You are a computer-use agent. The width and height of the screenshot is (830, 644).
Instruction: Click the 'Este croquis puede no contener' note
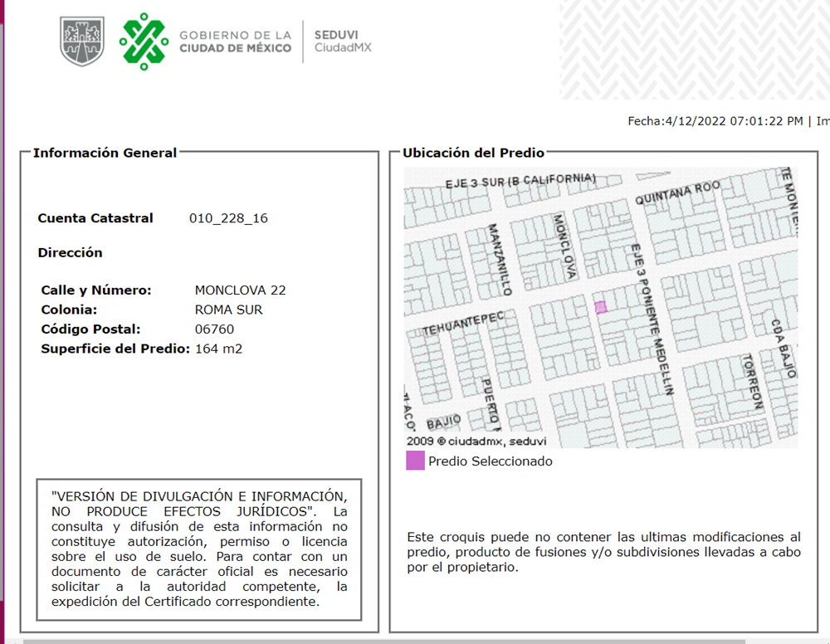click(603, 552)
